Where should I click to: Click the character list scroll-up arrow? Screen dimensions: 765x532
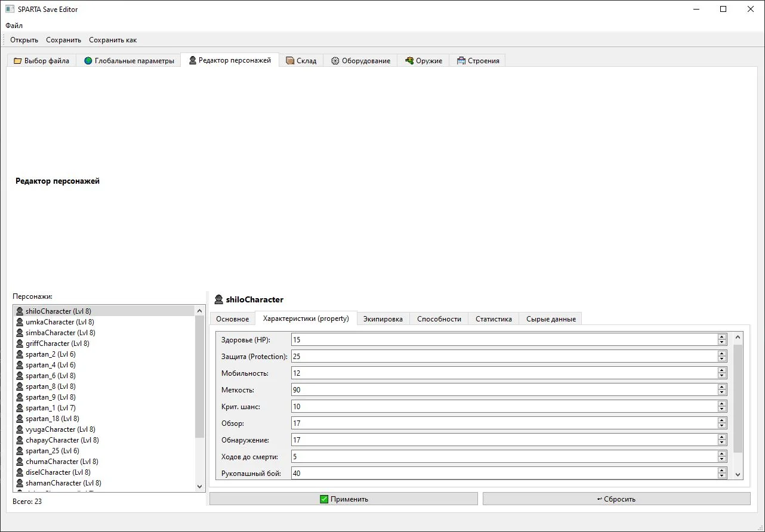pos(200,311)
